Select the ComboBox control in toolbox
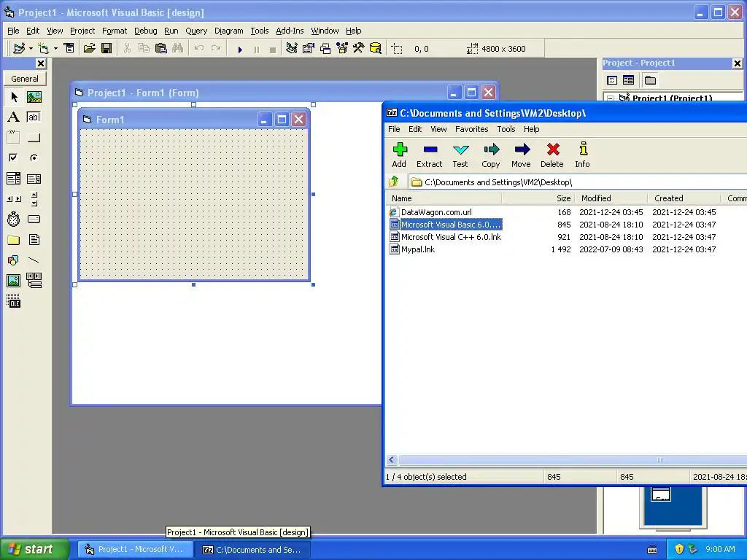This screenshot has width=747, height=560. click(x=14, y=179)
